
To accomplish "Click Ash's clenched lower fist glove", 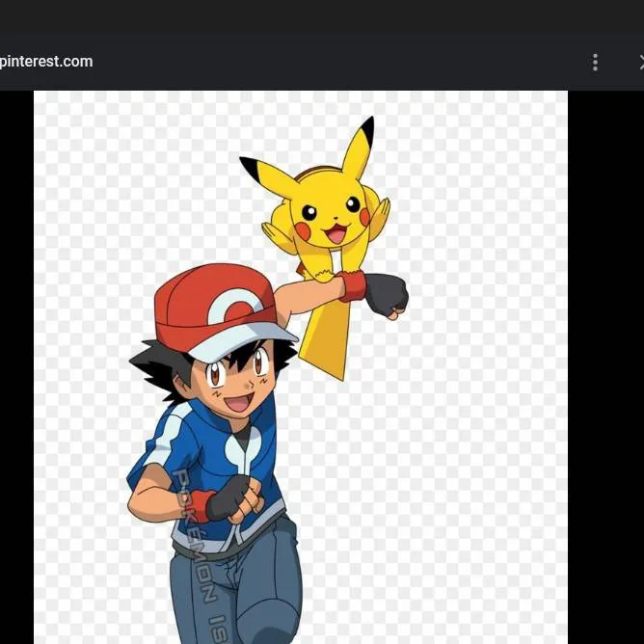I will (x=231, y=498).
